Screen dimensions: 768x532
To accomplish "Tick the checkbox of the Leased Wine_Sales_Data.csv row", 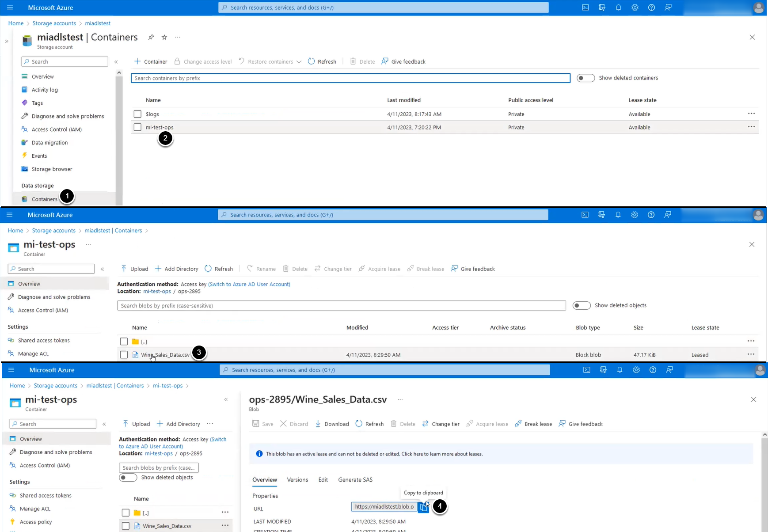I will 124,354.
